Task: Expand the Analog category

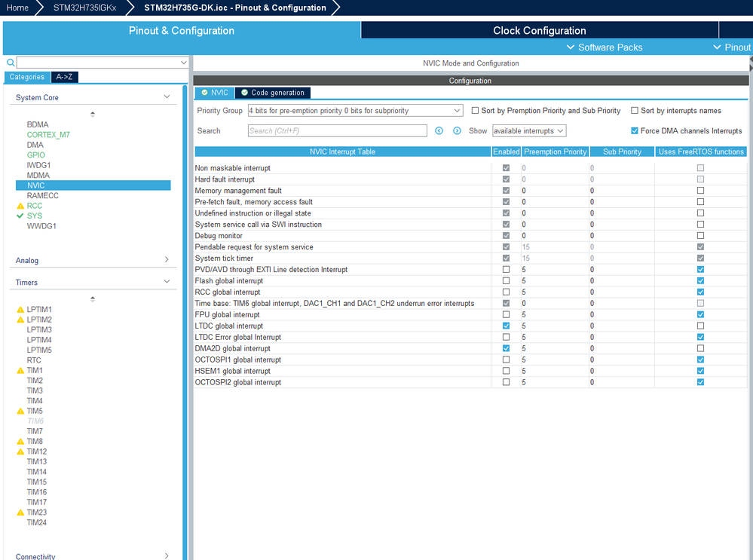Action: [167, 260]
